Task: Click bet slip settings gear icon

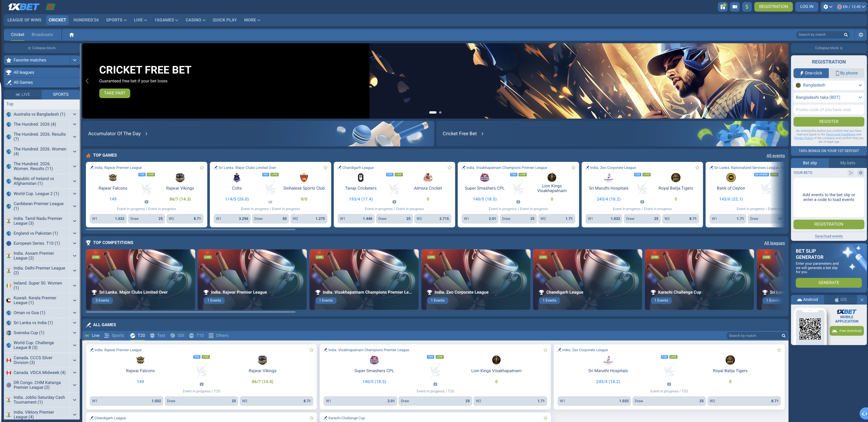Action: pyautogui.click(x=860, y=173)
